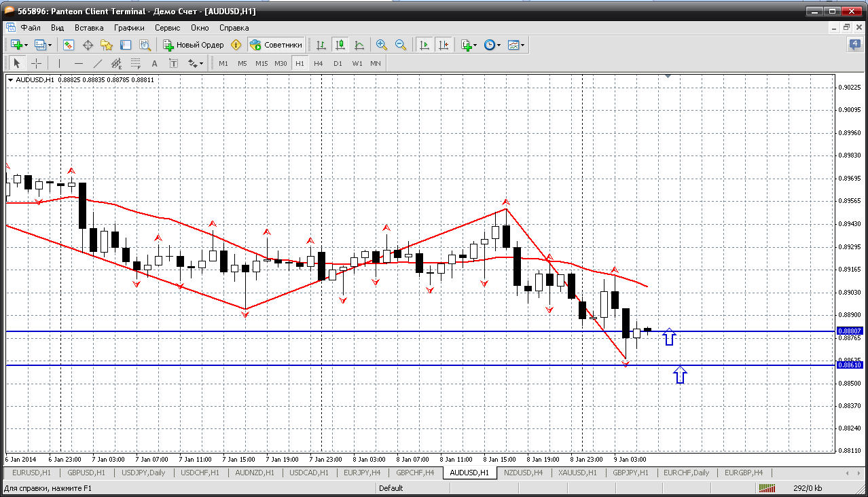Image resolution: width=868 pixels, height=497 pixels.
Task: Switch to the EURGBP,H4 chart tab
Action: coord(744,473)
